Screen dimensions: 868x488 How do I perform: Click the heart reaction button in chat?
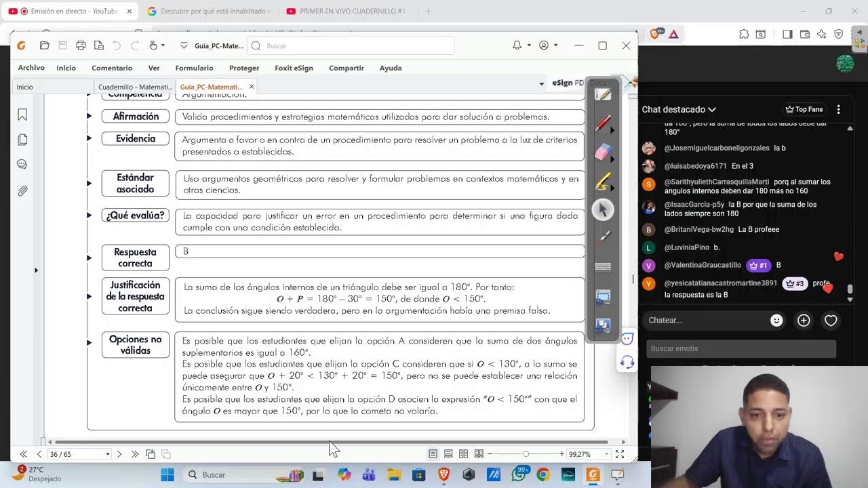(831, 320)
